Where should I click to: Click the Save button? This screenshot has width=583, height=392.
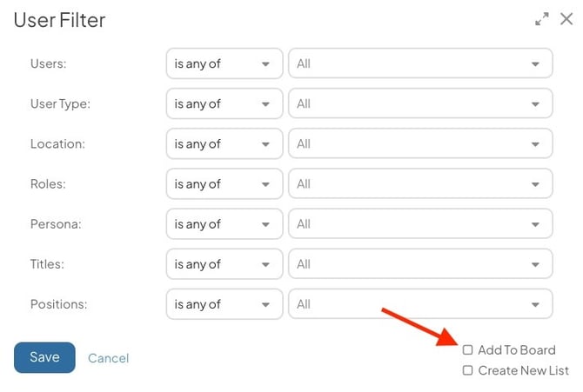(x=44, y=357)
